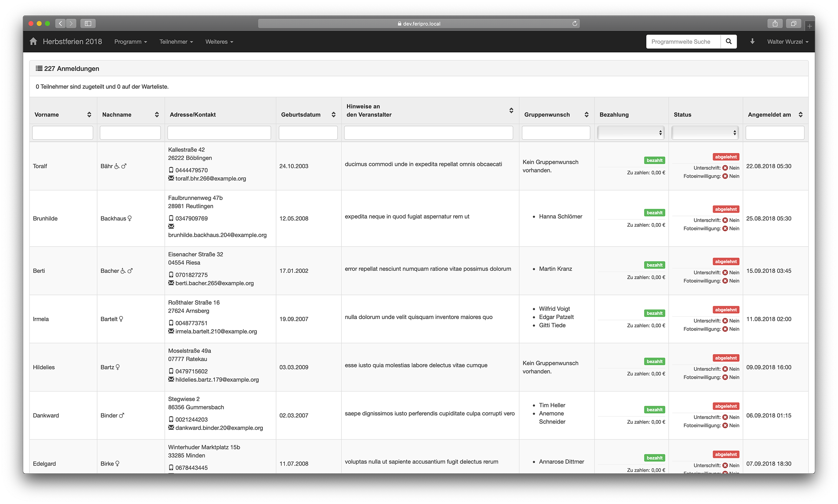
Task: Click the browser back arrow
Action: 61,23
